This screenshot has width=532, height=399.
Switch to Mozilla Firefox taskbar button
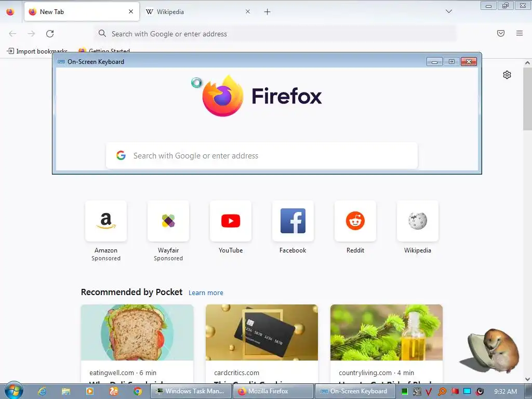pyautogui.click(x=273, y=391)
